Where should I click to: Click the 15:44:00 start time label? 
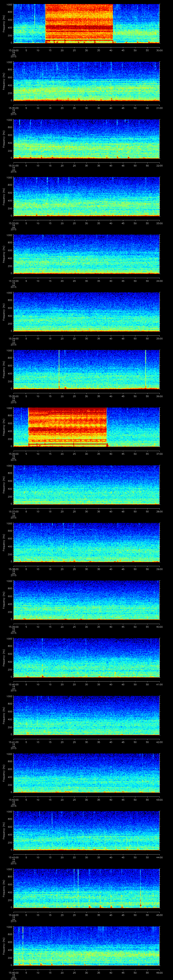point(13,915)
